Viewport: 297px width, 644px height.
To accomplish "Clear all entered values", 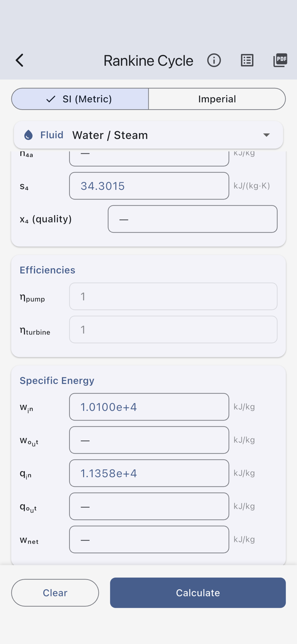I will tap(55, 592).
